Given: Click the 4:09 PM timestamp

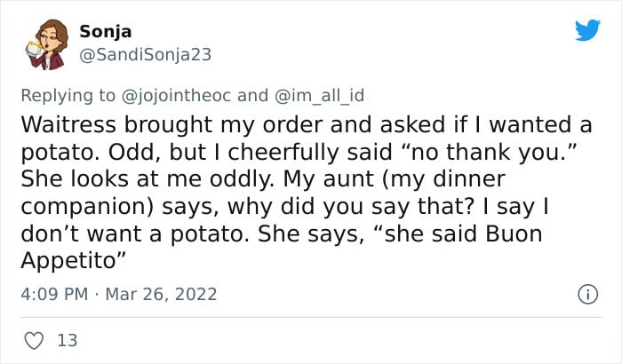Looking at the screenshot, I should [x=54, y=295].
